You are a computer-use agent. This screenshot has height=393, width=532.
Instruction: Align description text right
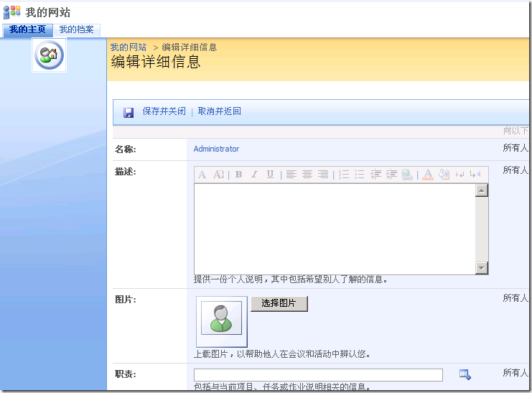pyautogui.click(x=323, y=175)
